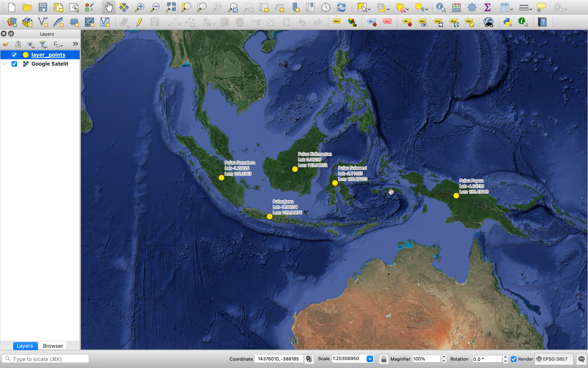Show Statistical Summary sigma icon
Screen dimensions: 588x368
[487, 7]
